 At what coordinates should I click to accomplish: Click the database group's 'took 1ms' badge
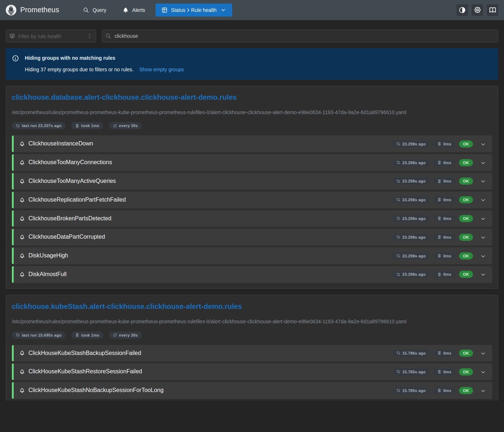(x=87, y=126)
